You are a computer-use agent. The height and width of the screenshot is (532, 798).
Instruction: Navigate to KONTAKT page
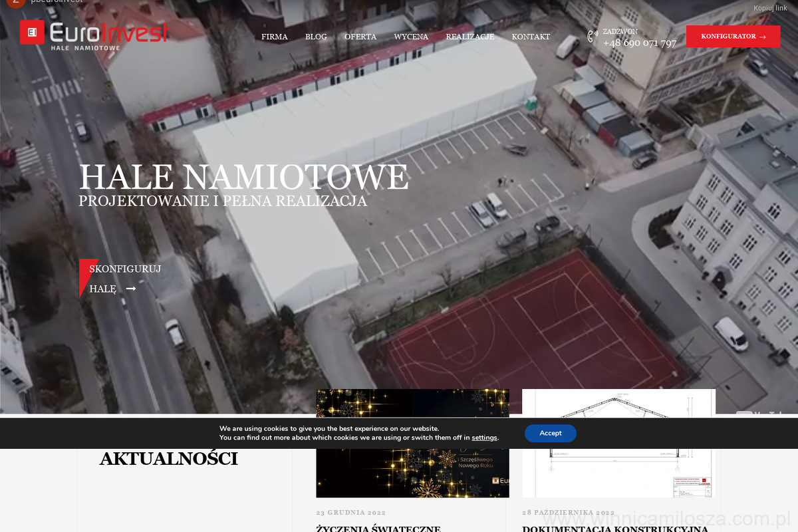(531, 37)
